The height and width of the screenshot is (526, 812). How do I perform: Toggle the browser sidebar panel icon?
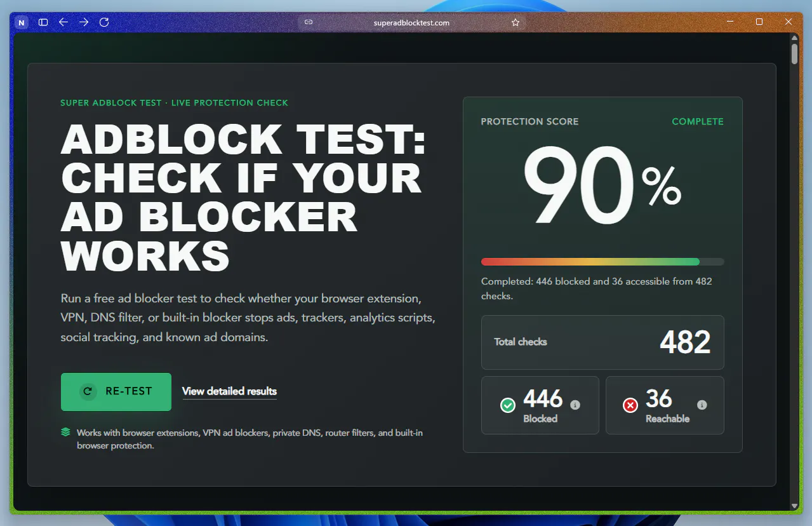43,22
